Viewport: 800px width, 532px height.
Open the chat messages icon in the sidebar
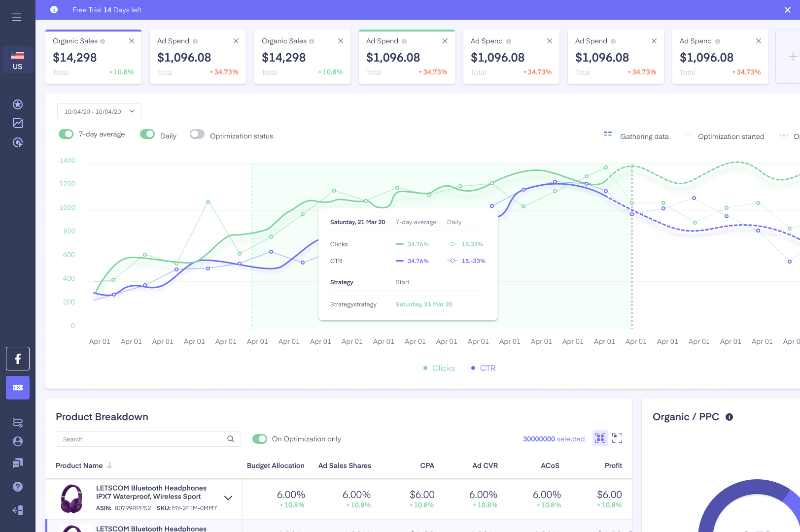coord(18,463)
